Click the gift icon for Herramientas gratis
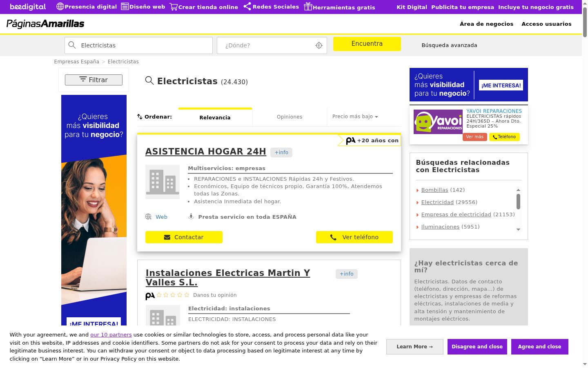This screenshot has width=588, height=368. 308,7
